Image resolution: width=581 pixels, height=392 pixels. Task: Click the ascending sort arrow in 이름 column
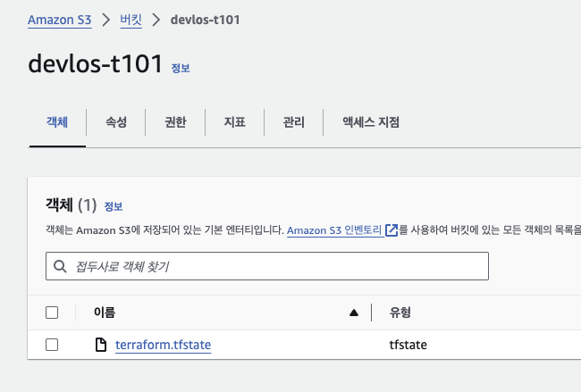click(354, 313)
